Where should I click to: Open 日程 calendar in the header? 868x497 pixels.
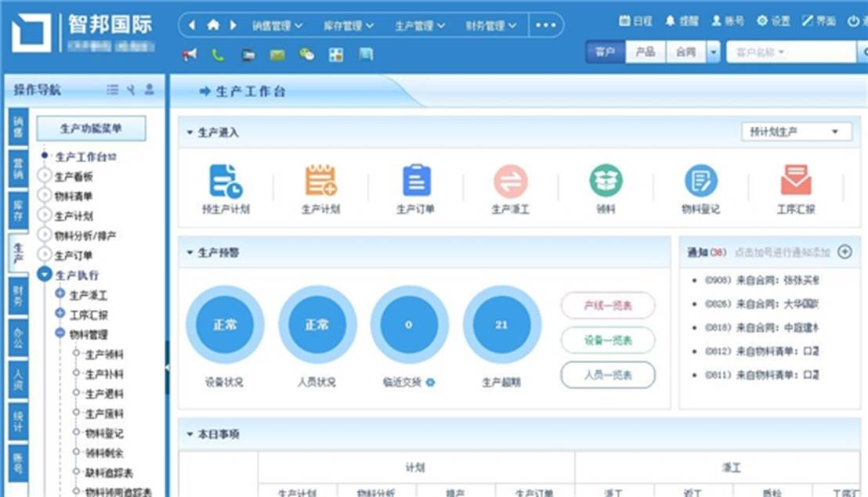635,21
